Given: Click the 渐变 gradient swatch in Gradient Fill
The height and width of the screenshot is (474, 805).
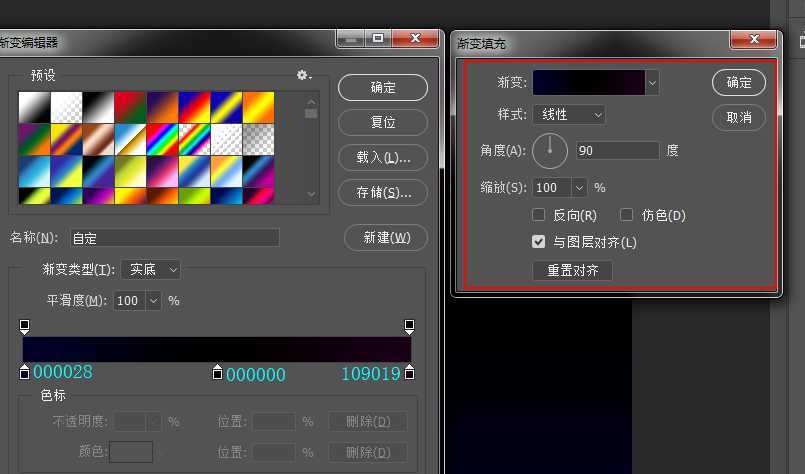Looking at the screenshot, I should pos(589,82).
